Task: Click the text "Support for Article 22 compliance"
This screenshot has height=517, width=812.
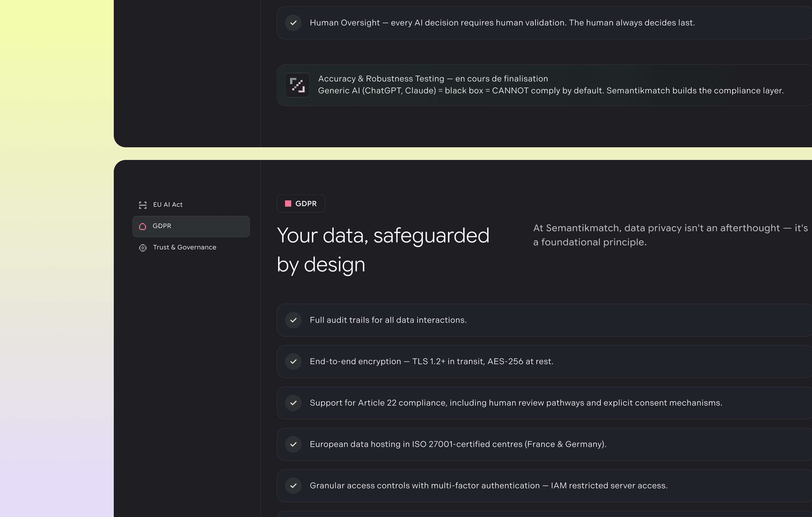Action: click(378, 403)
